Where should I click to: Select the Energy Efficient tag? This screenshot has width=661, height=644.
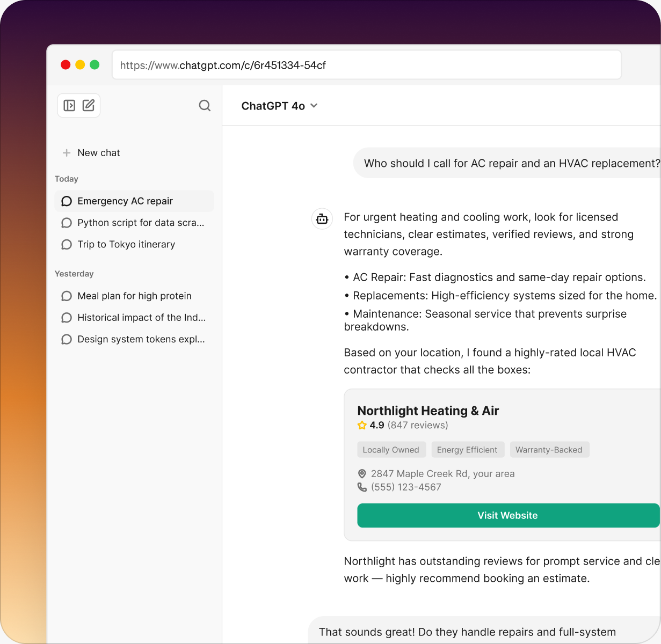(467, 450)
